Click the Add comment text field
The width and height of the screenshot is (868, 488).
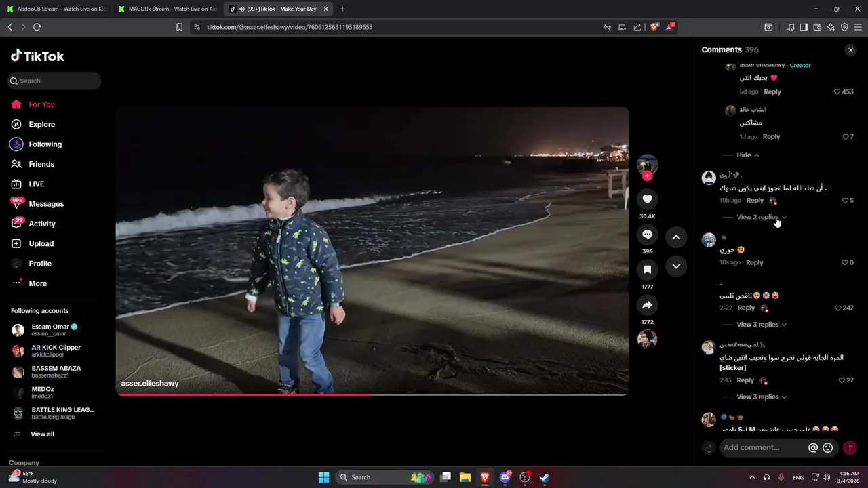point(763,448)
